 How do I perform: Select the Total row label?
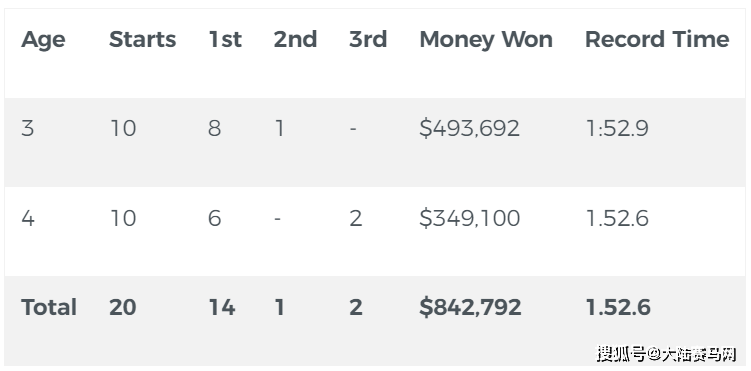click(49, 307)
